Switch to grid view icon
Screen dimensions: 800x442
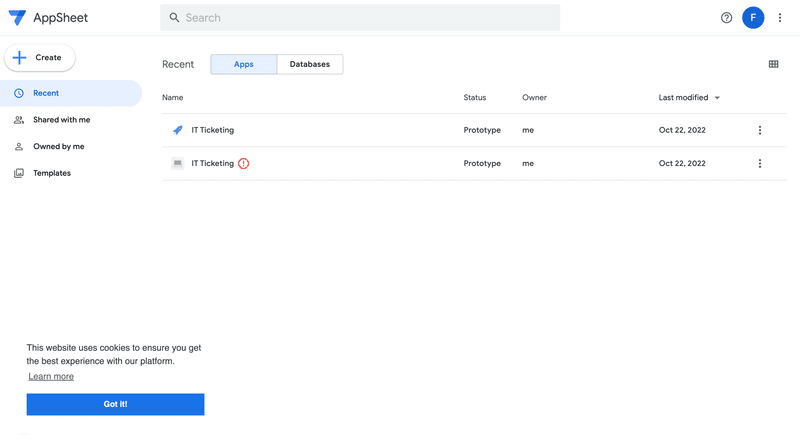(x=773, y=64)
